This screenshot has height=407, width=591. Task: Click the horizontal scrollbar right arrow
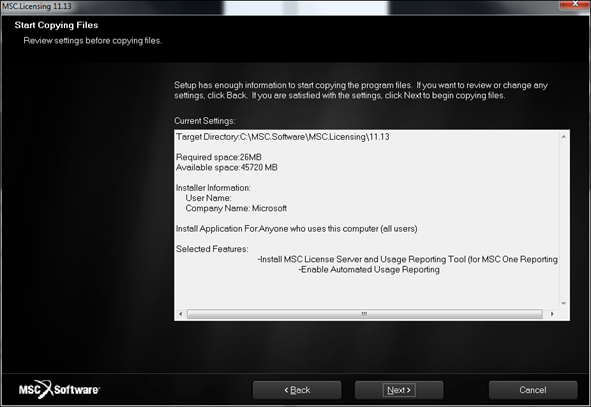(552, 314)
